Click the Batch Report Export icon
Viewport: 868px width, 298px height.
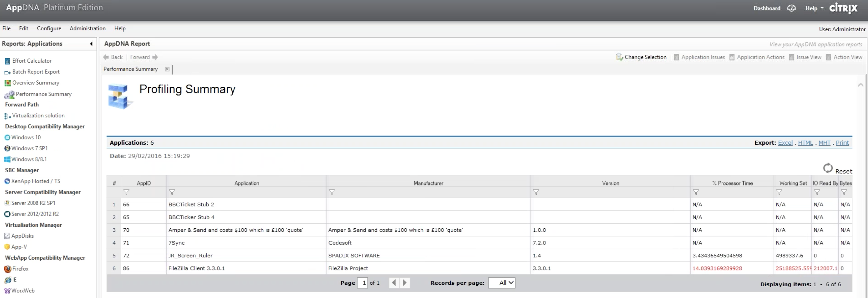7,72
